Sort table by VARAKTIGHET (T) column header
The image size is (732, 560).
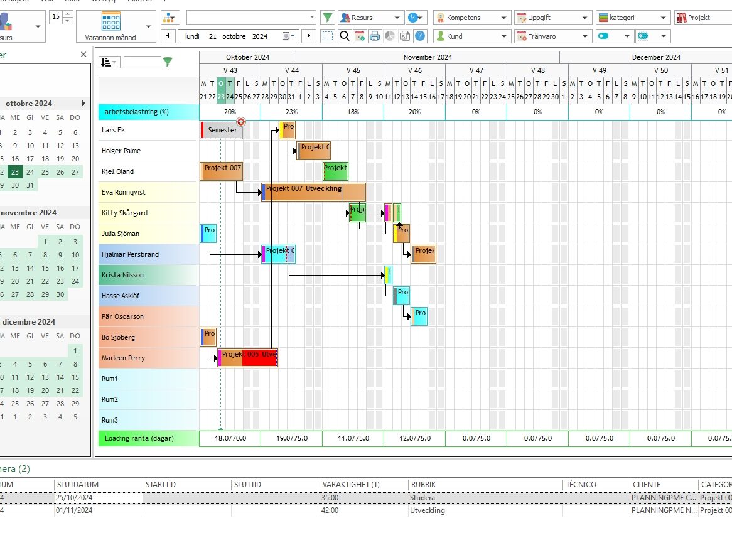tap(363, 485)
